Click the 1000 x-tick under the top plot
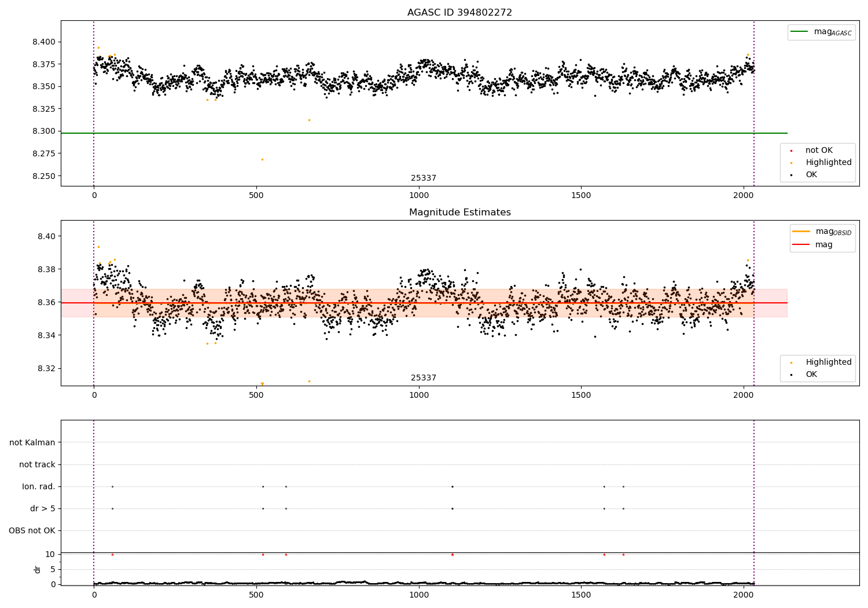Image resolution: width=868 pixels, height=608 pixels. tap(419, 196)
